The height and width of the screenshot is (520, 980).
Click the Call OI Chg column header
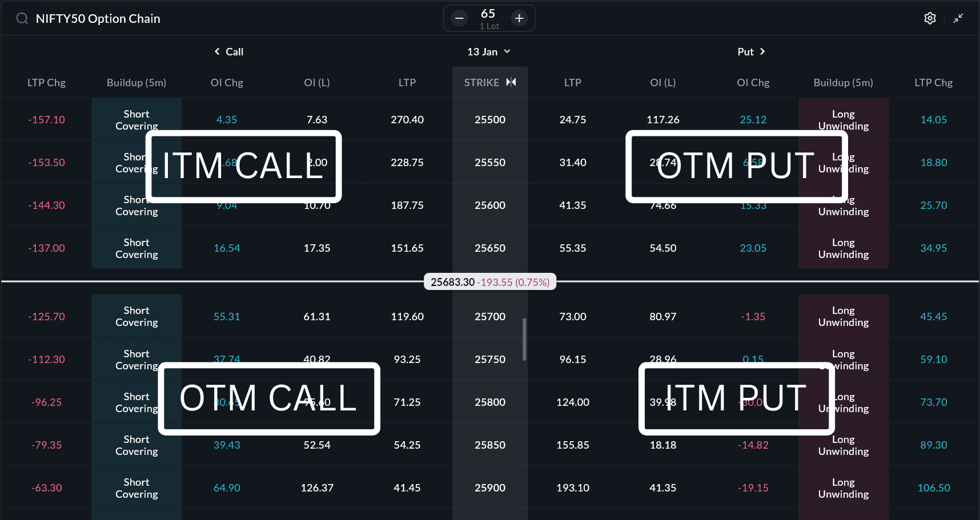click(227, 82)
